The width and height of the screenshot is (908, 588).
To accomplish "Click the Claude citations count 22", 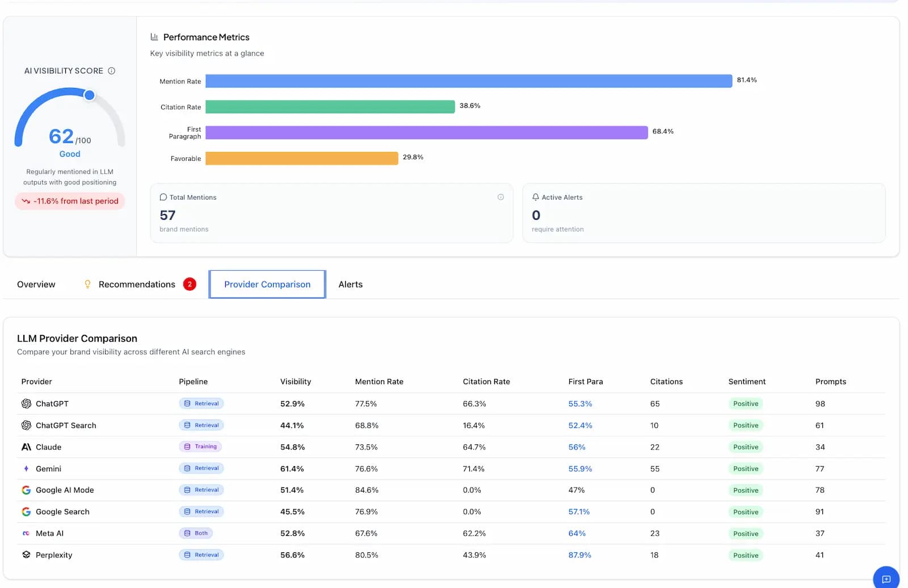I will [x=655, y=447].
